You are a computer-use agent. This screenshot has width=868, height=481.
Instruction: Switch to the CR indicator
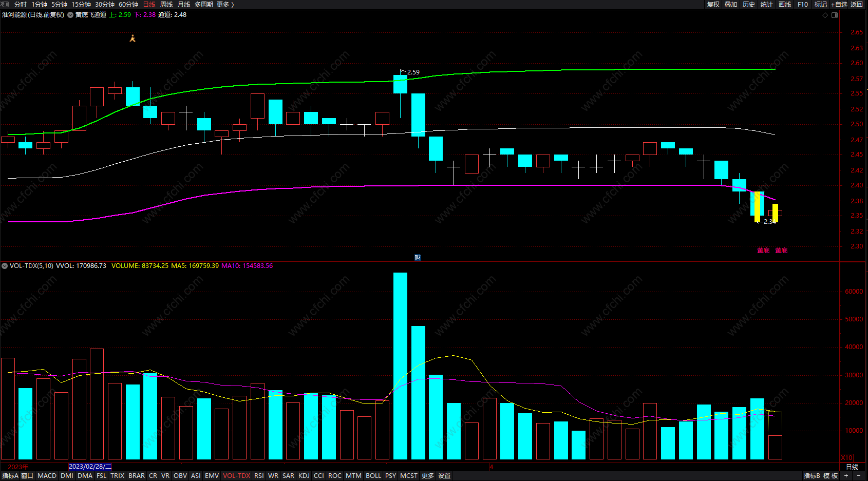tap(153, 476)
